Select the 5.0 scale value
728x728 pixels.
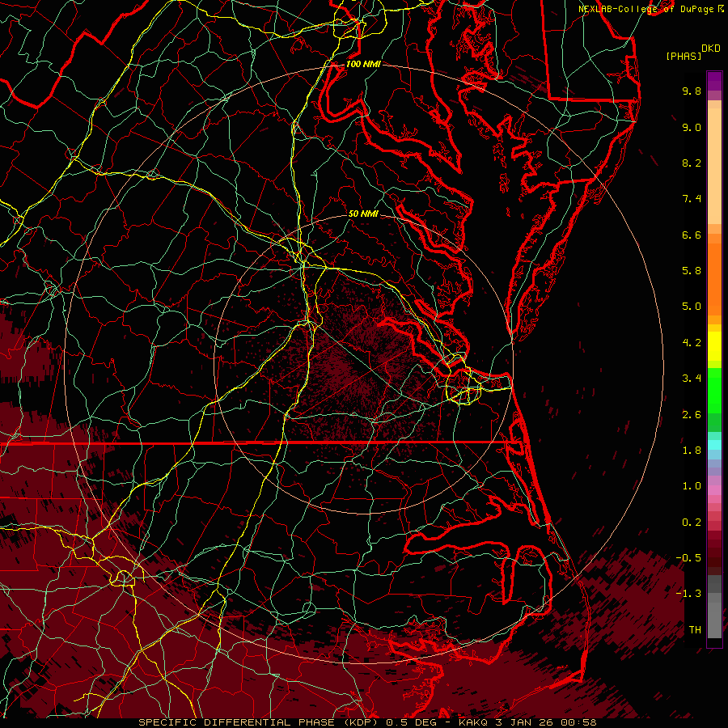click(x=692, y=307)
